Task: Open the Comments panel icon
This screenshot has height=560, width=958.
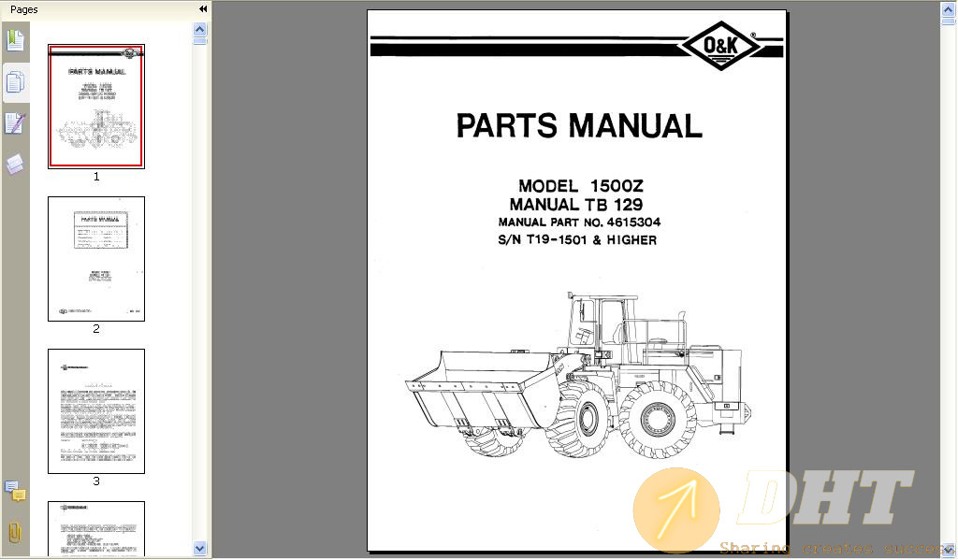Action: click(15, 491)
